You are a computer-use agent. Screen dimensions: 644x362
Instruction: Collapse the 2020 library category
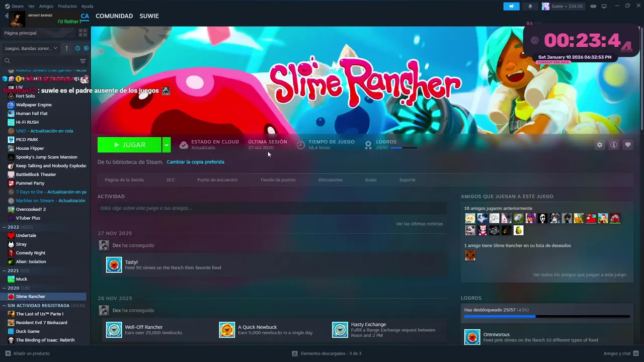[x=5, y=288]
